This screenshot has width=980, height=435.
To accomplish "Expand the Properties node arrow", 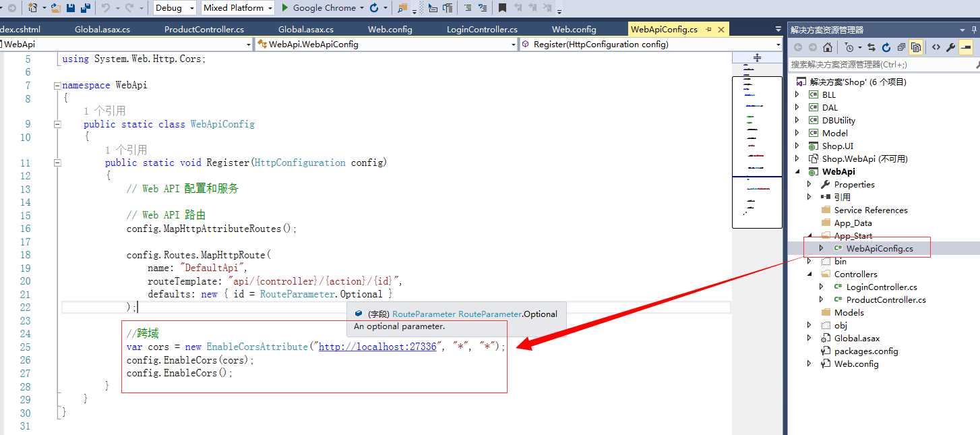I will point(809,184).
